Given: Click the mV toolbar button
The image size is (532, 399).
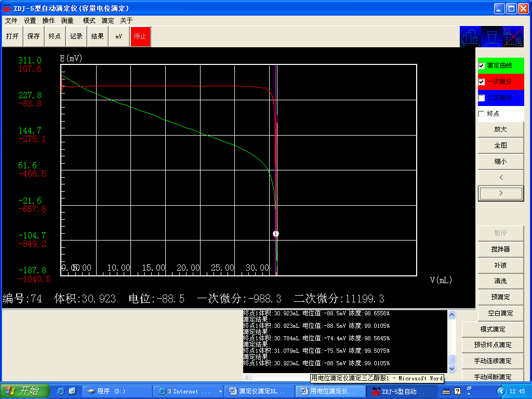Looking at the screenshot, I should click(x=119, y=36).
